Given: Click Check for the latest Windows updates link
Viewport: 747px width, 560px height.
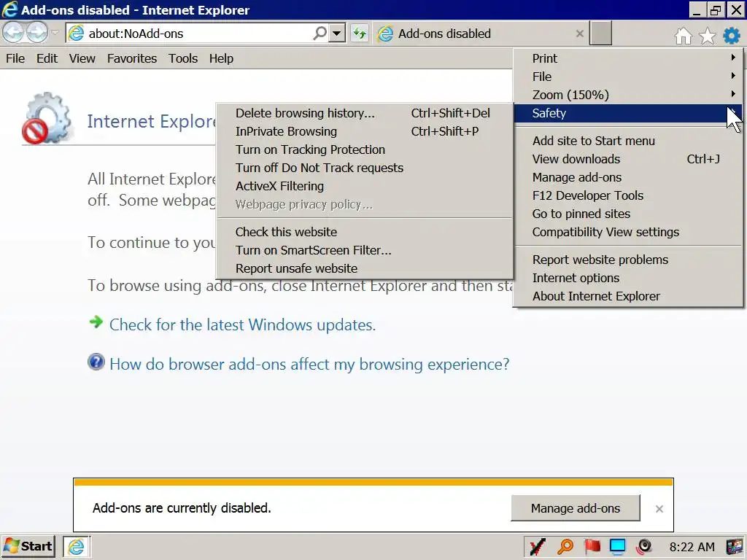Looking at the screenshot, I should (x=242, y=324).
